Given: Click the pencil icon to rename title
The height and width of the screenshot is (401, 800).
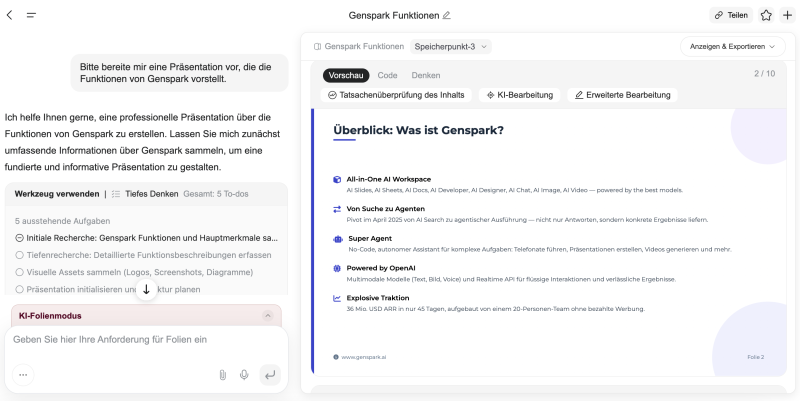Looking at the screenshot, I should coord(447,15).
